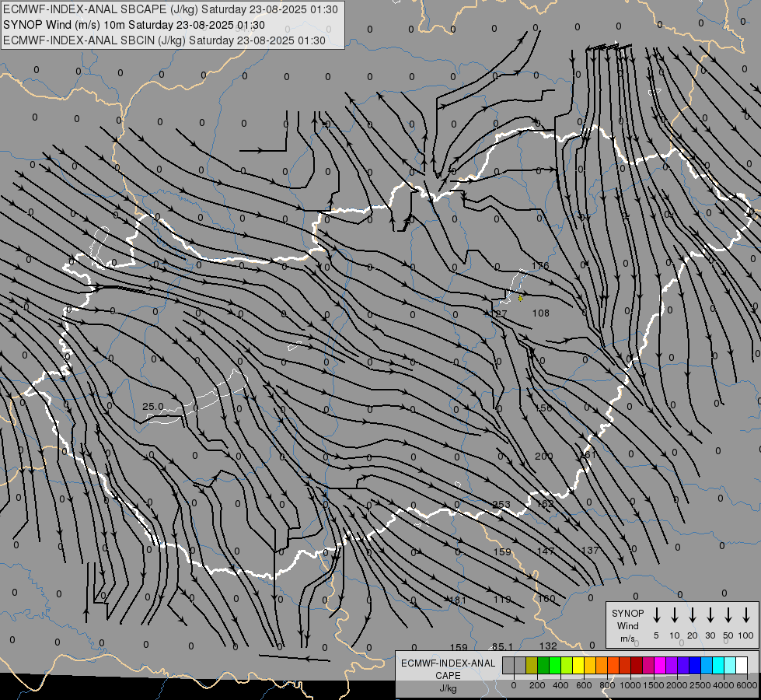Click the SYNOP label in wind legend
The image size is (761, 700).
[627, 614]
